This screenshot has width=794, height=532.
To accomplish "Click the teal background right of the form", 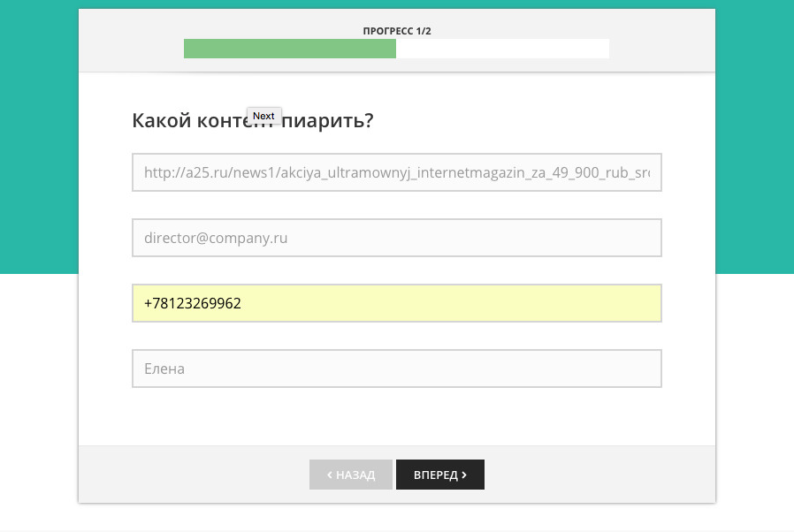I will 754,133.
